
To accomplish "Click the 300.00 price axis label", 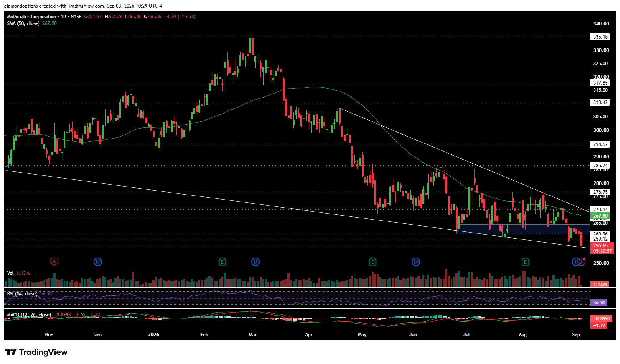I will (601, 130).
